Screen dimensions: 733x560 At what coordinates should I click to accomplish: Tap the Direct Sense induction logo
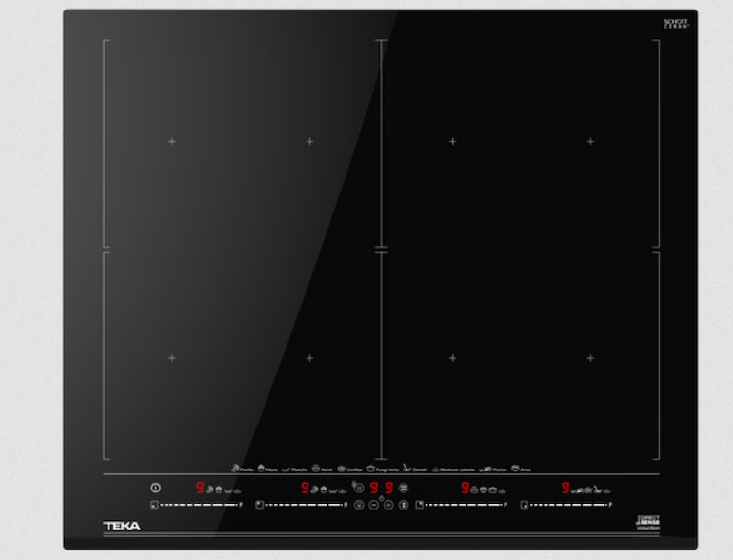(647, 523)
